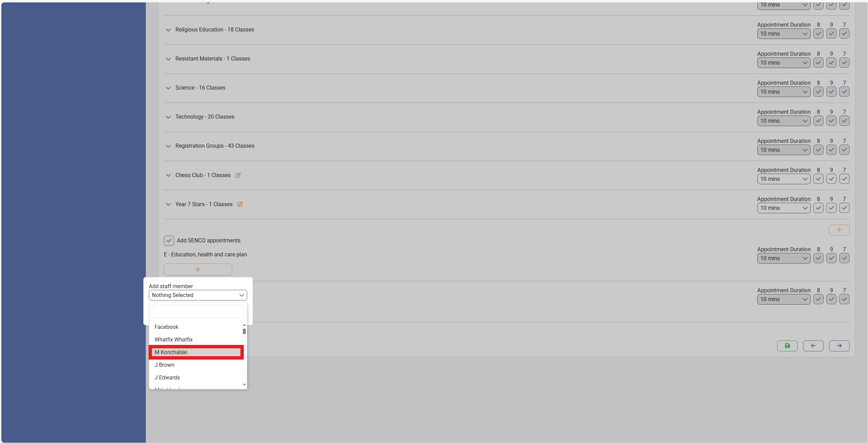Open the Nothing Selected staff dropdown
The width and height of the screenshot is (868, 443).
(198, 295)
